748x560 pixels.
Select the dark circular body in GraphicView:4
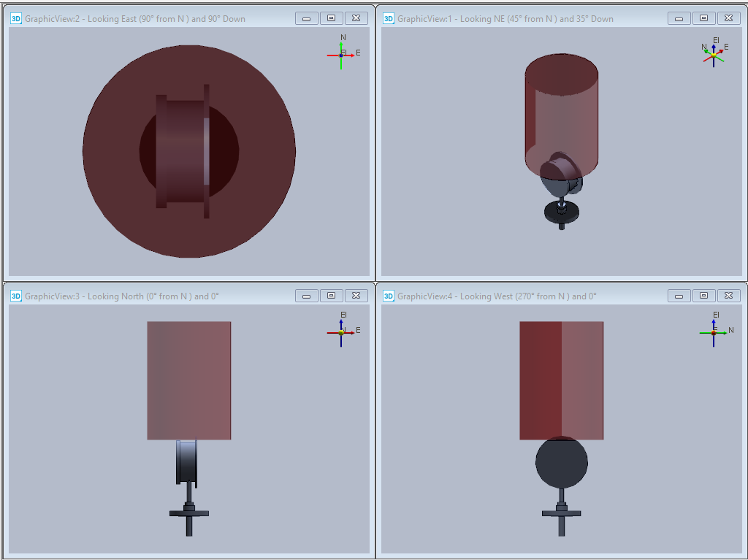562,463
